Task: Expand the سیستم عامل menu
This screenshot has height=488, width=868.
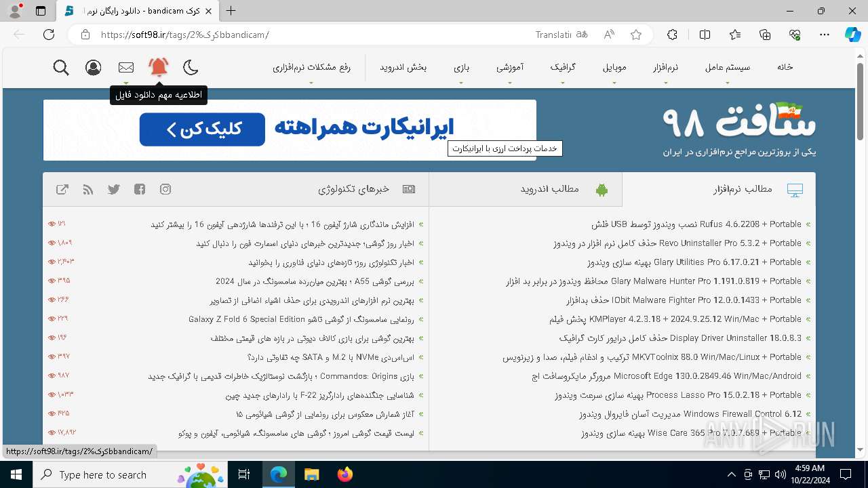Action: pos(728,67)
